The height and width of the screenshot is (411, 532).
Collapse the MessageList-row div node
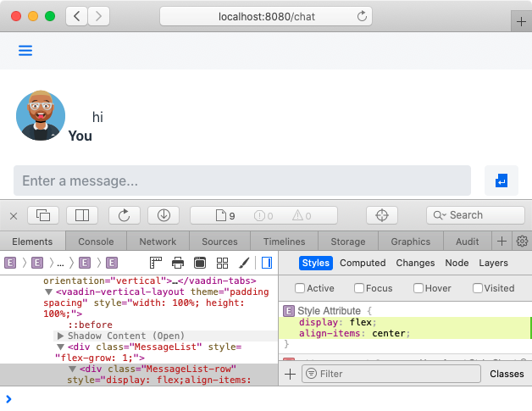(x=73, y=369)
